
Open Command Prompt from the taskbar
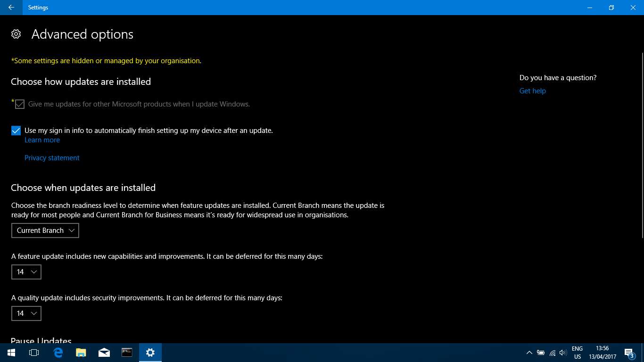(127, 353)
